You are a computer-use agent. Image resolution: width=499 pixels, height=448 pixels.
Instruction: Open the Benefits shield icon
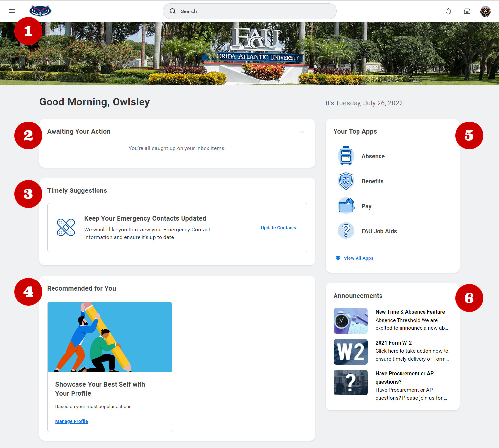coord(346,181)
